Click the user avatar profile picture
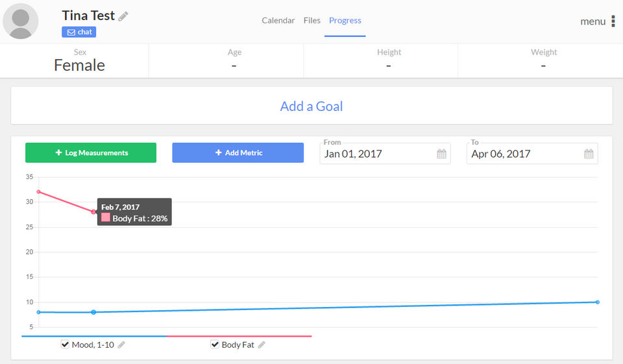Screen dimensions: 623x364 pos(21,21)
